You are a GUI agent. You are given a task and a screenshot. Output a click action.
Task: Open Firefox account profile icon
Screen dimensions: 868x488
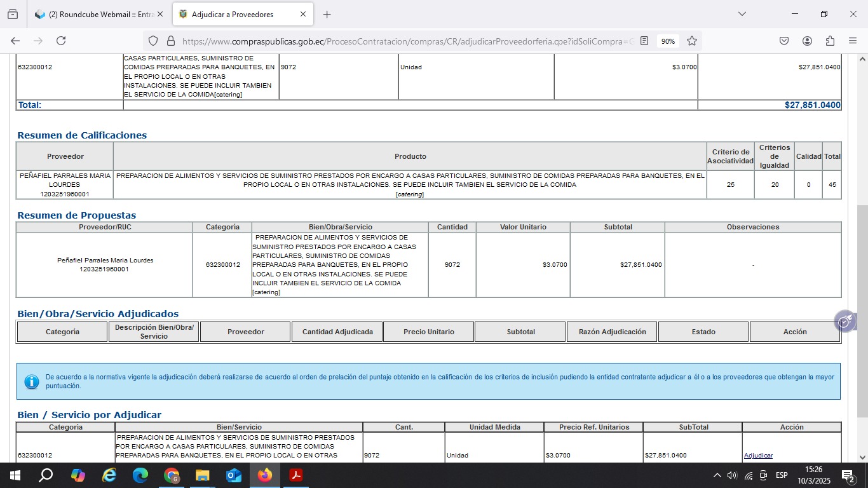807,41
